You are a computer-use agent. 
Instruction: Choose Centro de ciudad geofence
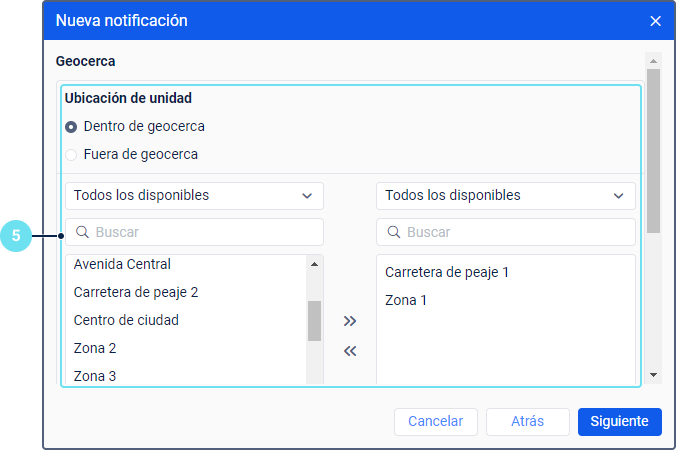tap(126, 321)
